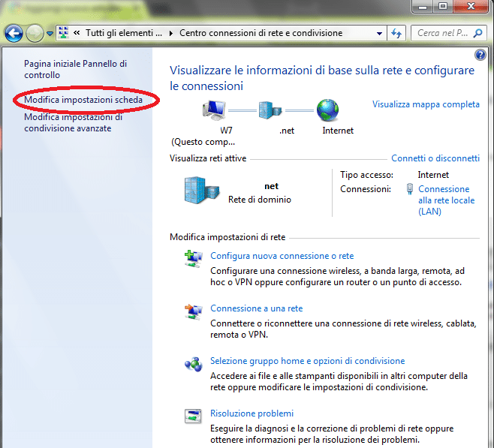Open 'Risoluzione problemi' link
This screenshot has height=448, width=494.
252,413
